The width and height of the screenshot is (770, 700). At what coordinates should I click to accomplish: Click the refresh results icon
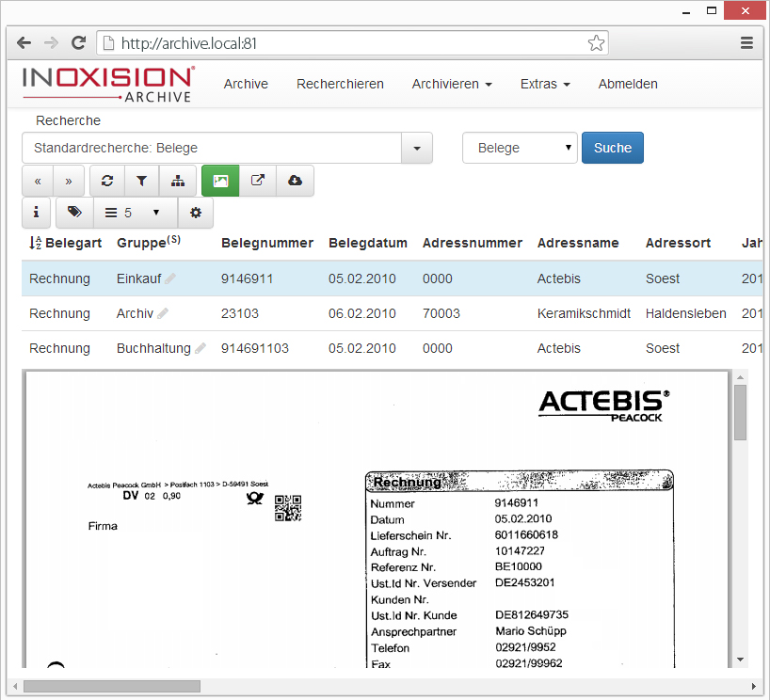click(107, 181)
